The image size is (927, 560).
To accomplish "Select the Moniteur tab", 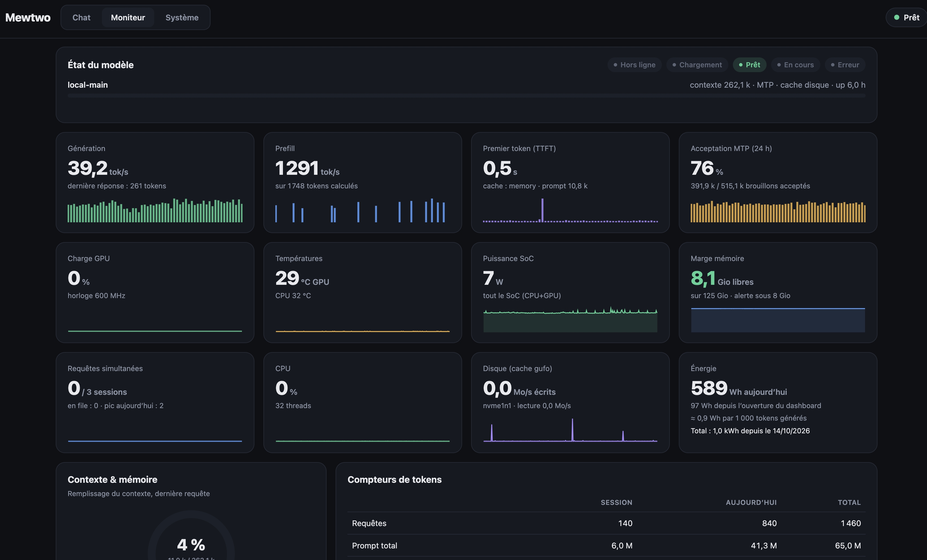I will pyautogui.click(x=128, y=17).
